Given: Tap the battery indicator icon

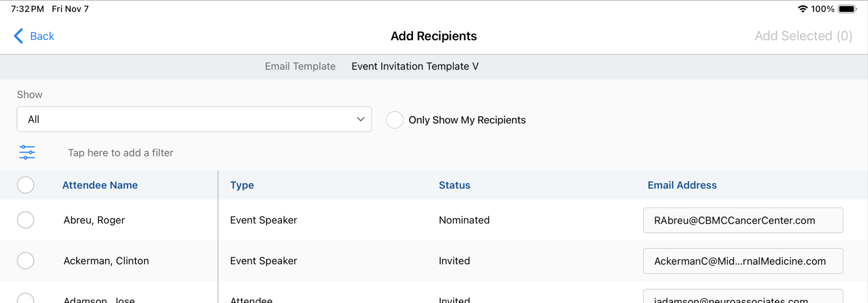Looking at the screenshot, I should 846,9.
